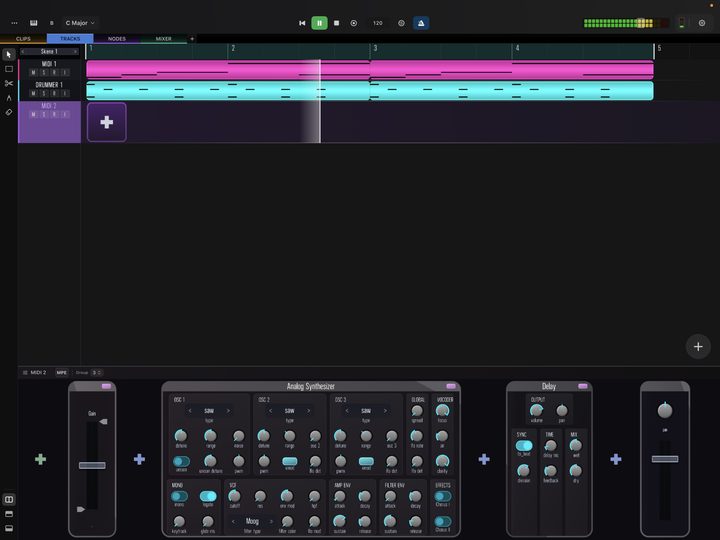Screen dimensions: 720x540
Task: Click the round icon right of tempo
Action: 401,23
